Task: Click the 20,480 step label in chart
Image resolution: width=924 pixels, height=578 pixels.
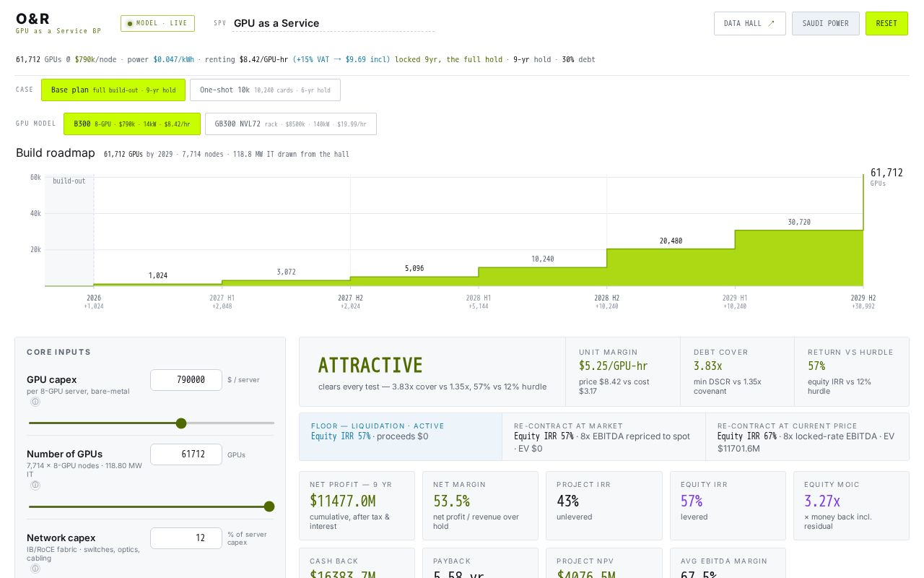Action: pos(671,241)
